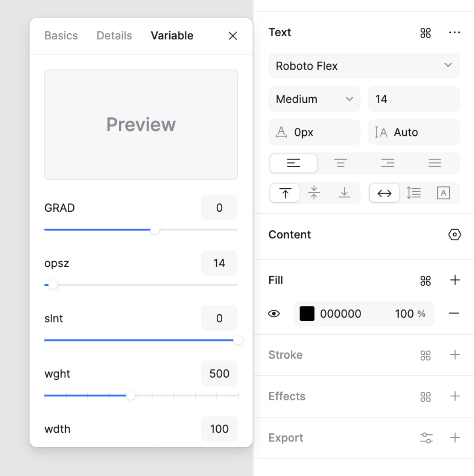This screenshot has height=476, width=474.
Task: Click the wght slider handle
Action: click(130, 395)
